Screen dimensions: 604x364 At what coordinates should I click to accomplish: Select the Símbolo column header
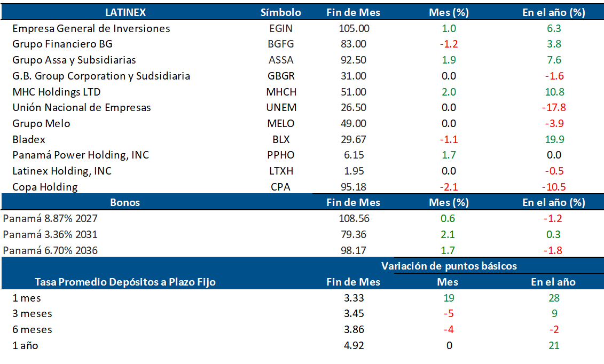281,12
